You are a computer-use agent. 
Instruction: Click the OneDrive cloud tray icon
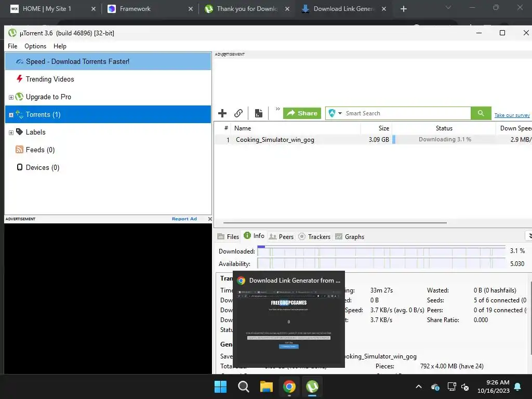pyautogui.click(x=435, y=387)
